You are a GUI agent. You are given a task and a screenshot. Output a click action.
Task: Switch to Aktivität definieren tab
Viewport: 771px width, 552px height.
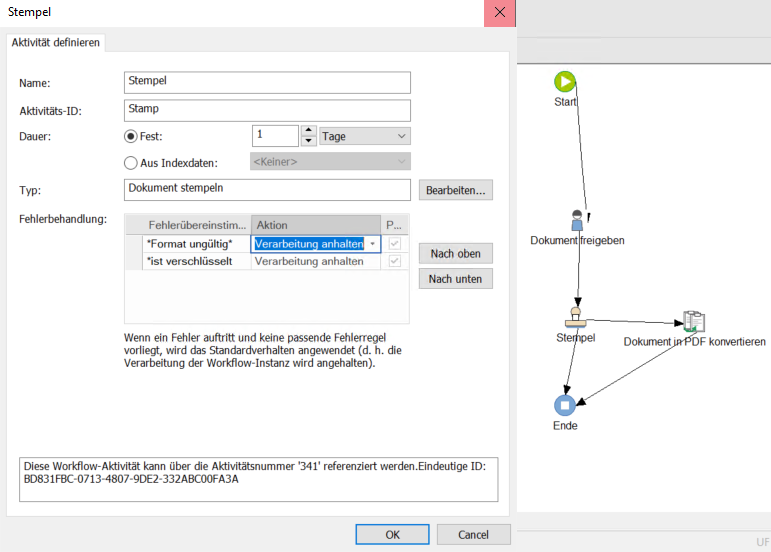56,42
